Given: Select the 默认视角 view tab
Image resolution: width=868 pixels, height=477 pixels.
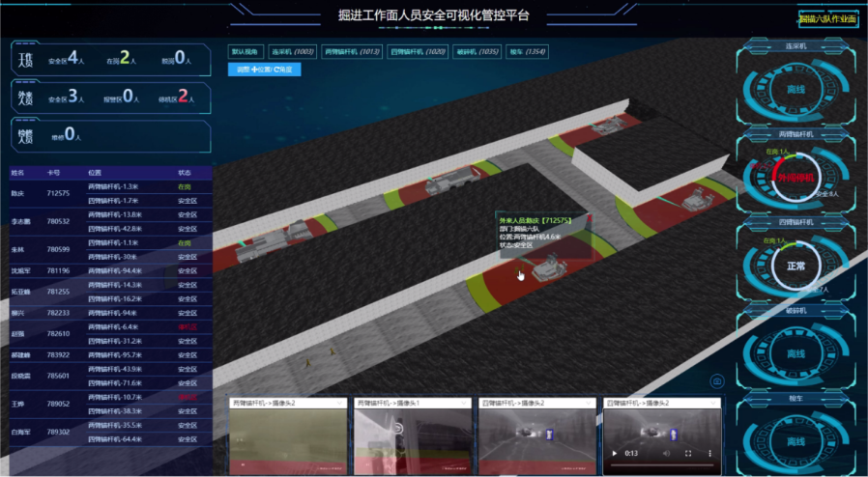Looking at the screenshot, I should (x=246, y=51).
